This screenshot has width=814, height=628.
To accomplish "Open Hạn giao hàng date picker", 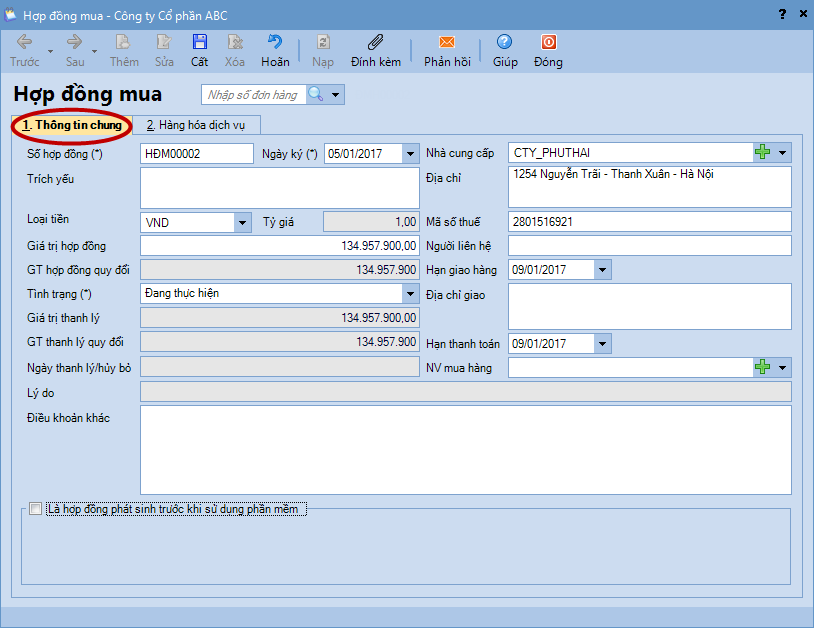I will point(601,270).
